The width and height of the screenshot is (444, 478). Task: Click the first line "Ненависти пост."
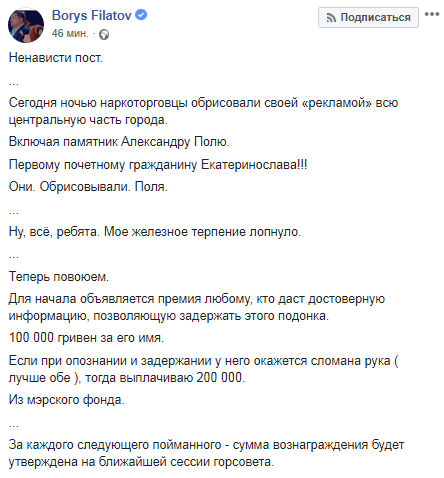coord(56,58)
